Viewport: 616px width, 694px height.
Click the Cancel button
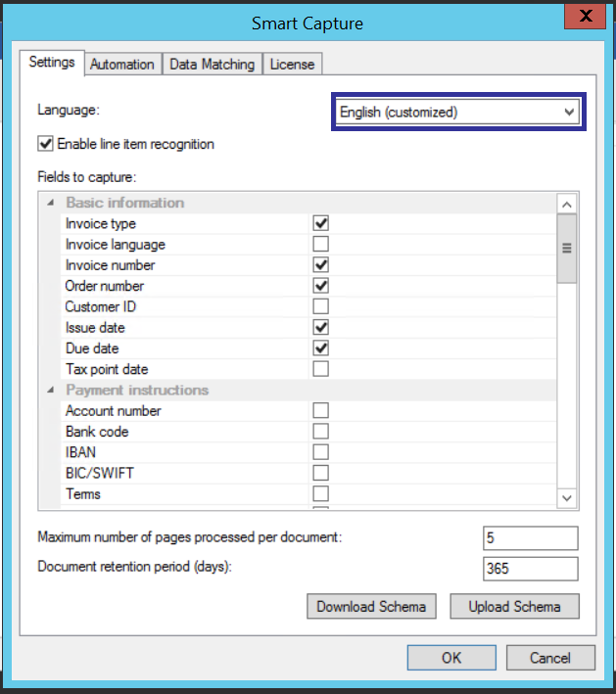point(550,658)
